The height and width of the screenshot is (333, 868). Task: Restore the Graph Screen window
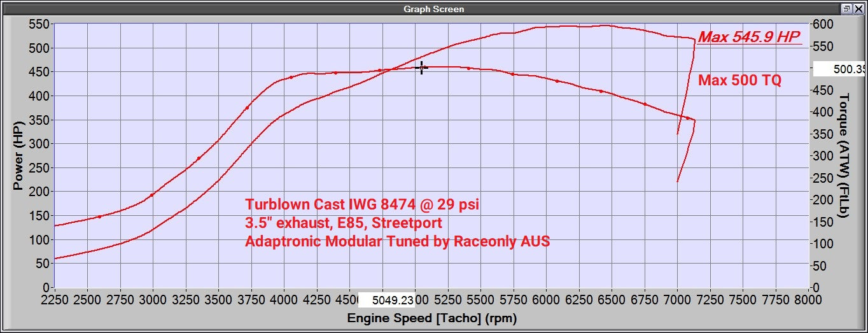pos(846,9)
